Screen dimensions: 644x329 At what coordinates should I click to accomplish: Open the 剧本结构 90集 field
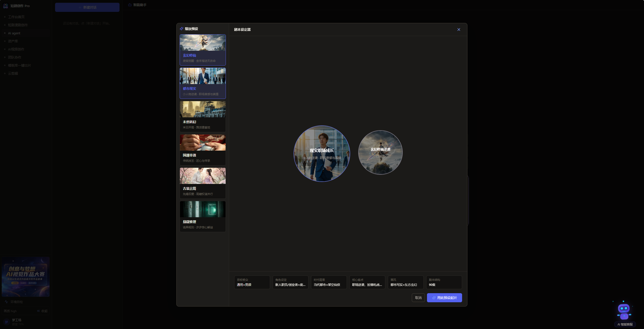tap(444, 282)
